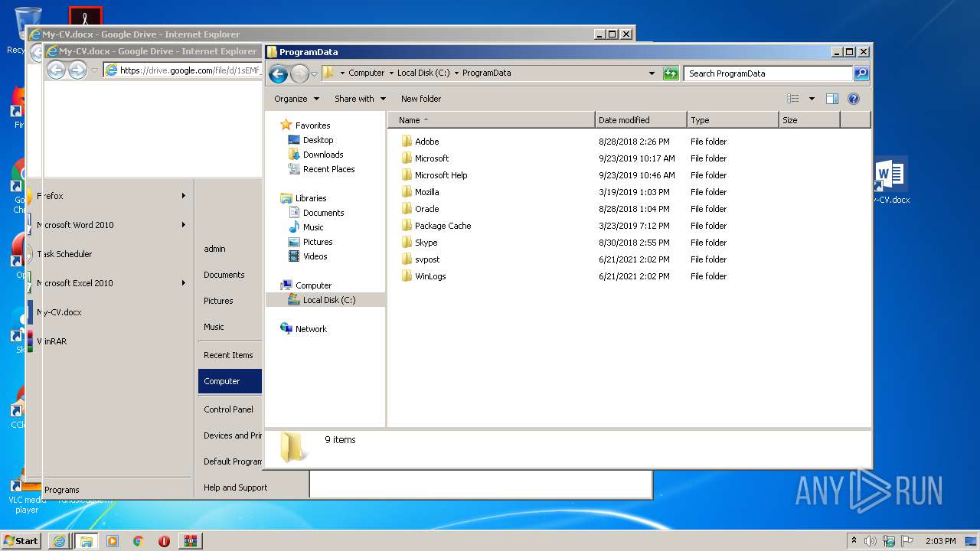
Task: Sort by Size column header
Action: tap(809, 120)
